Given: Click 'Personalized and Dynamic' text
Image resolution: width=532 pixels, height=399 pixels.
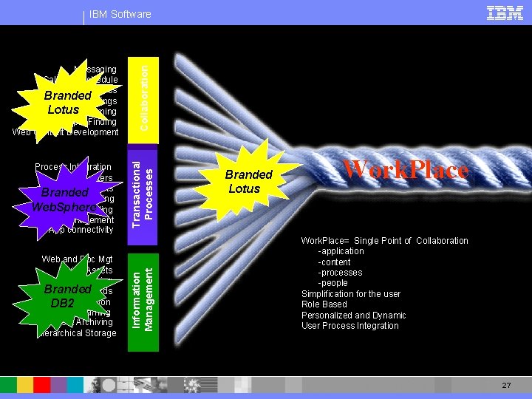Looking at the screenshot, I should [x=353, y=316].
